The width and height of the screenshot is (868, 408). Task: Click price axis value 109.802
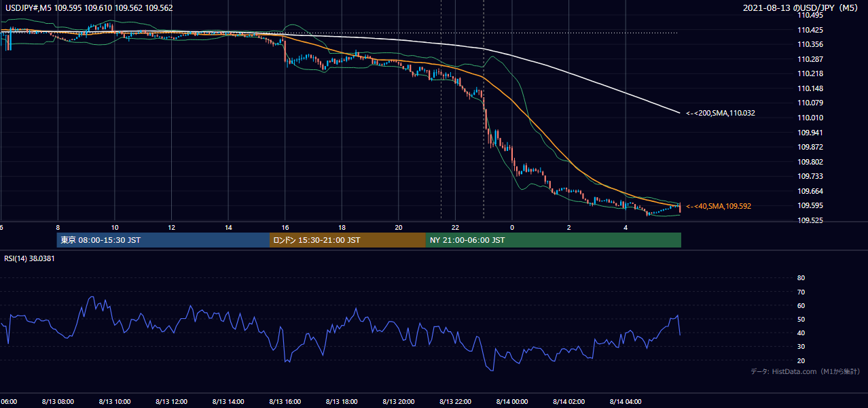(810, 162)
